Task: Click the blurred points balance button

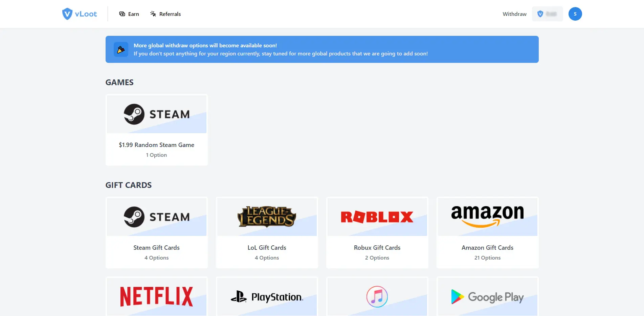Action: pos(547,14)
